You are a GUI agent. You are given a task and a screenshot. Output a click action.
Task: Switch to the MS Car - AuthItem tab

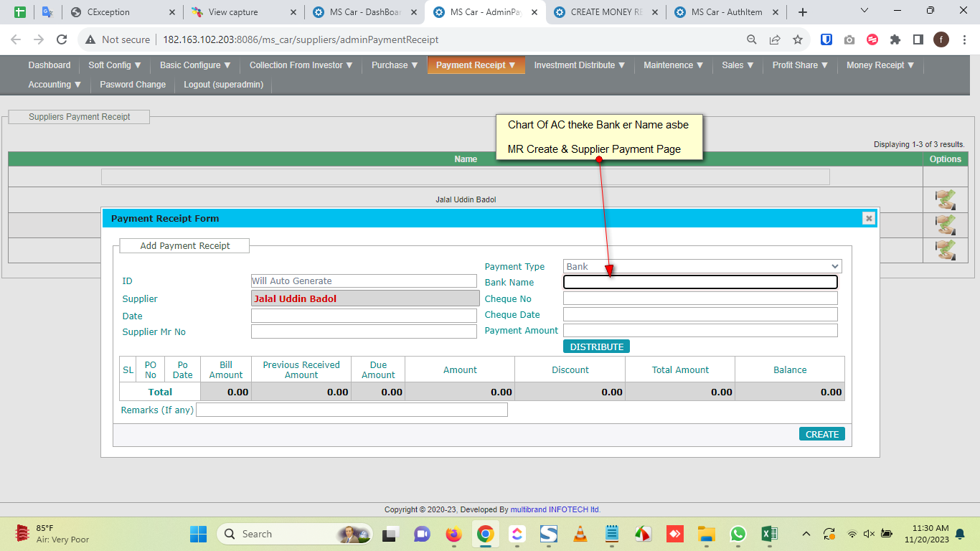(x=725, y=12)
